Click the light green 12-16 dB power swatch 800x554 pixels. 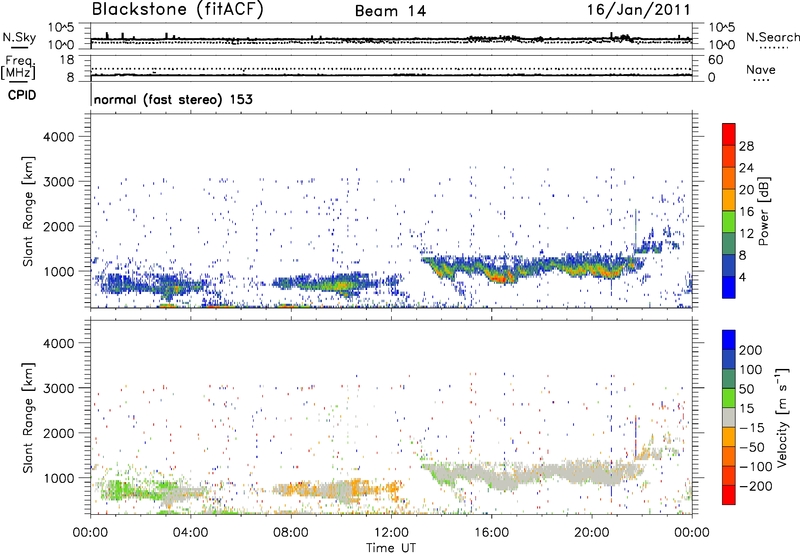point(729,221)
